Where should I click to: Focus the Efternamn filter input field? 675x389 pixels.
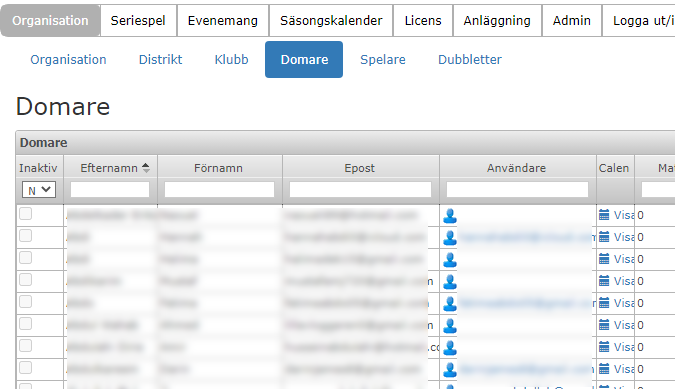pos(110,190)
